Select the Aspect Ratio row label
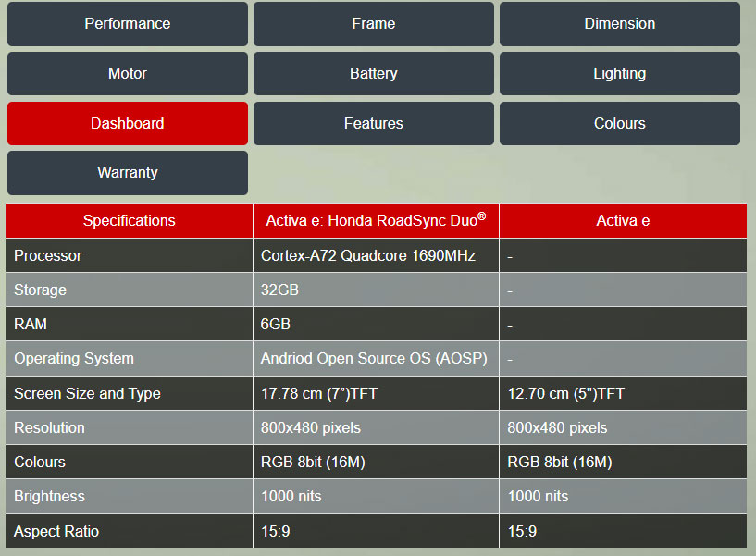Screen dimensions: 756x556 [56, 532]
